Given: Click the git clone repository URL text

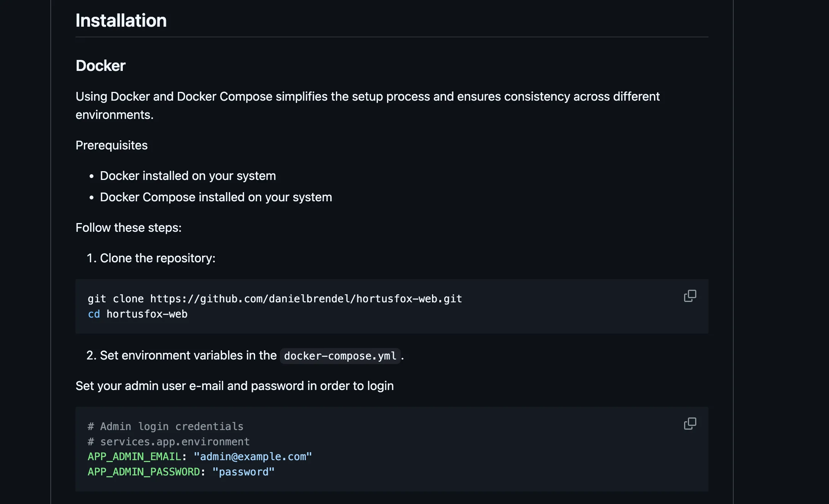Looking at the screenshot, I should [x=306, y=299].
